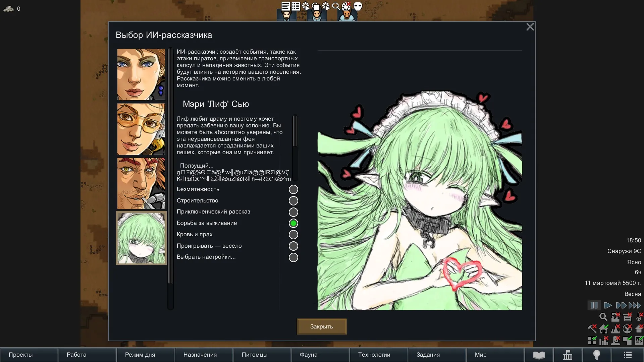Click the lightbulb learning helper icon
This screenshot has width=644, height=362.
[x=596, y=355]
